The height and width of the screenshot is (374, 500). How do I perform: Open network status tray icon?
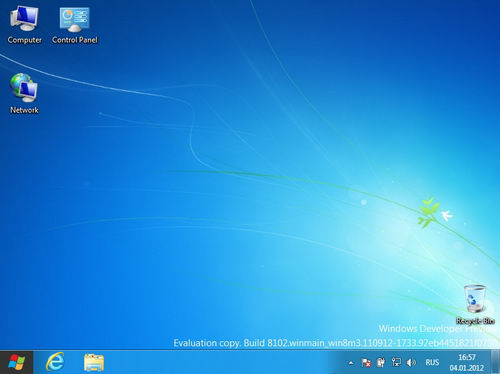(396, 362)
